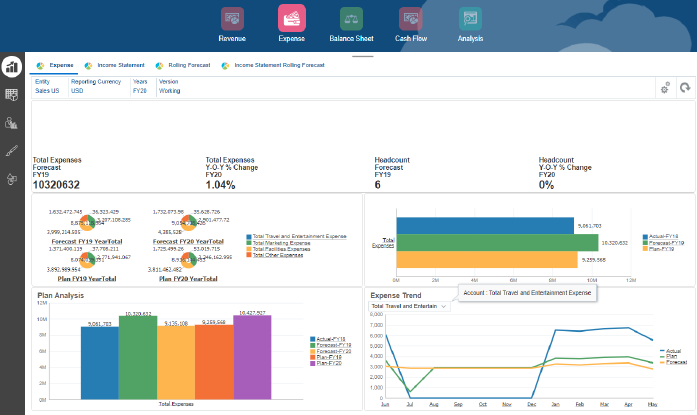Click the Sales US entity link
The width and height of the screenshot is (697, 415).
tap(48, 89)
